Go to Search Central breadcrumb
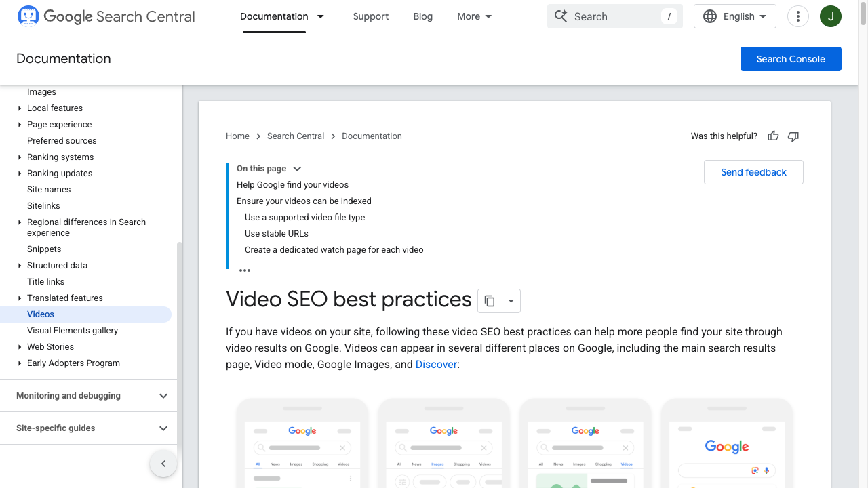Image resolution: width=868 pixels, height=488 pixels. (x=296, y=136)
